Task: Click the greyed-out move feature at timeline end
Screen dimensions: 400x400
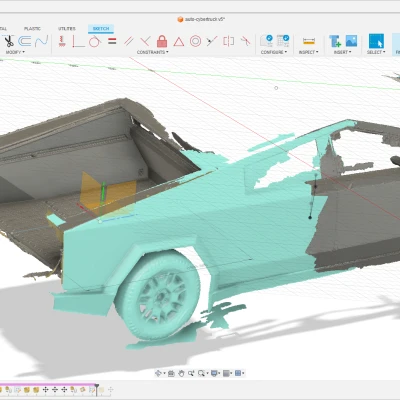Action: pos(110,389)
